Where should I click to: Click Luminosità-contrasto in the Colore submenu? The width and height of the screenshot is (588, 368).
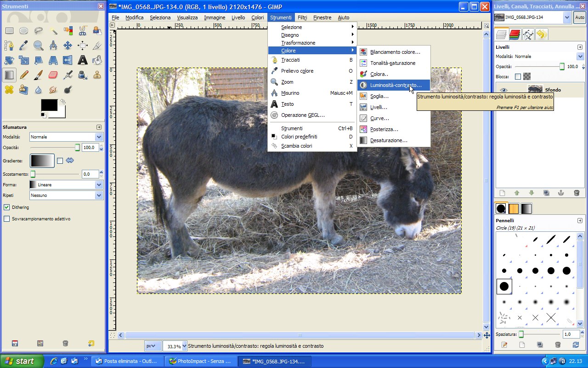(x=395, y=85)
